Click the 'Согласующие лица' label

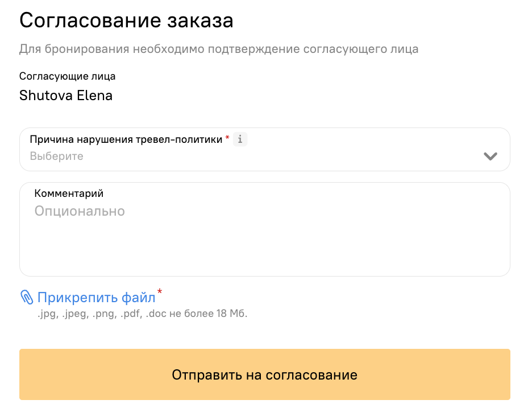(67, 76)
